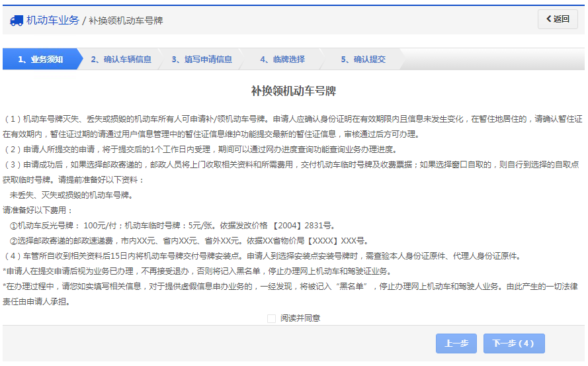The width and height of the screenshot is (588, 366).
Task: Select step 1、业务须知 tab
Action: tap(40, 59)
